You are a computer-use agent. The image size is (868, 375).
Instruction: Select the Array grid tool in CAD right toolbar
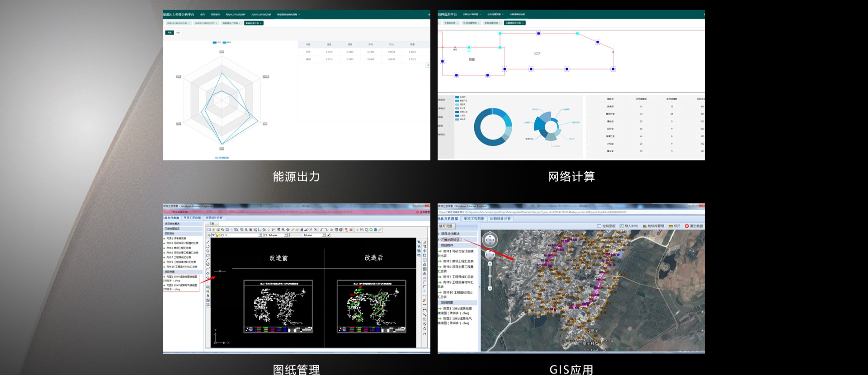(x=425, y=269)
